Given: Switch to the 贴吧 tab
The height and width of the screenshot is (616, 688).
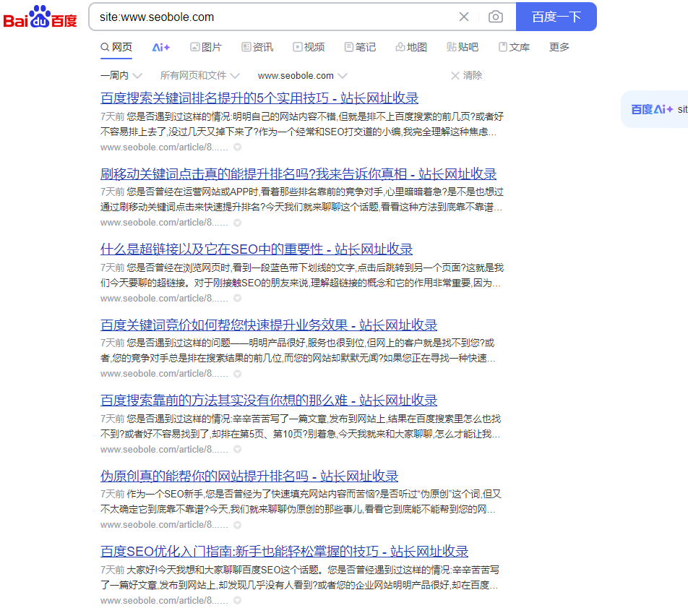Looking at the screenshot, I should 463,47.
